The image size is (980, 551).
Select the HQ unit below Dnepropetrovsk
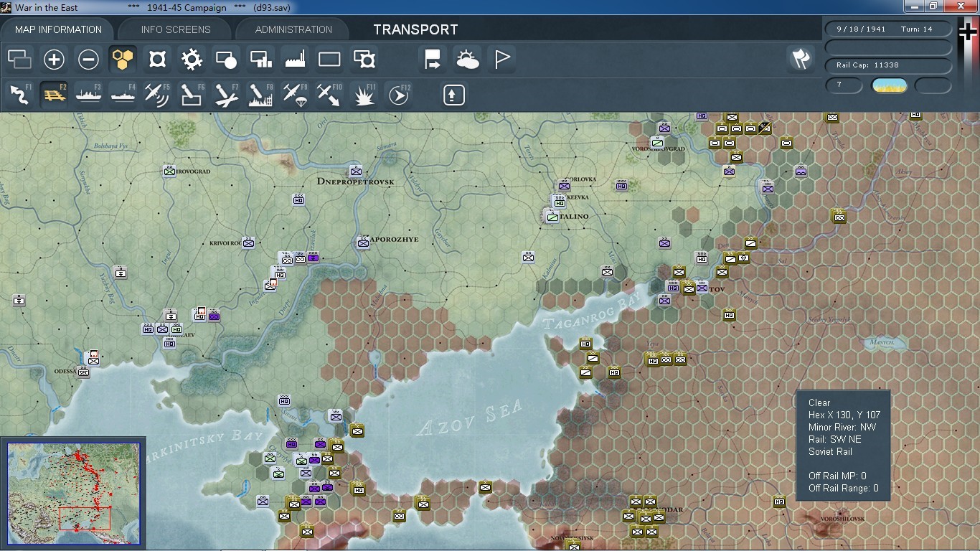298,200
